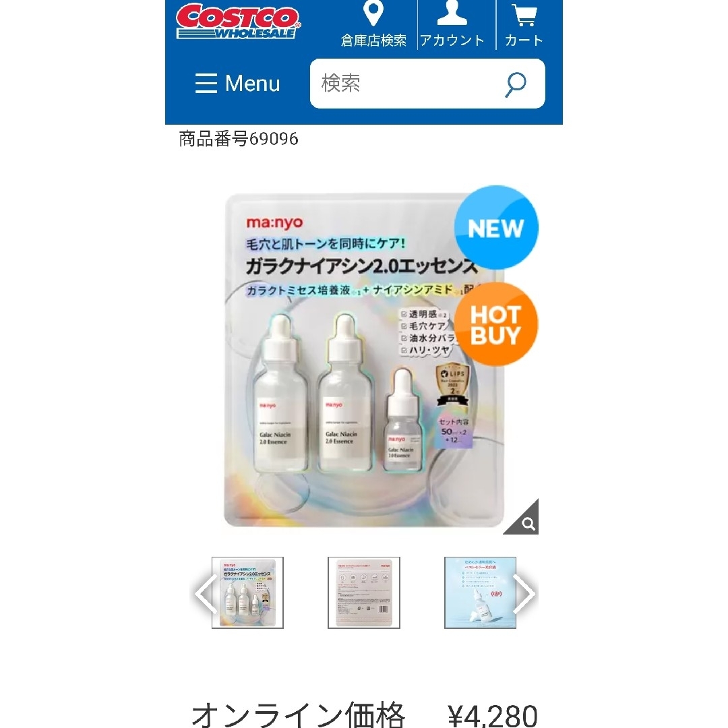
Task: Click the NEW badge
Action: [495, 228]
